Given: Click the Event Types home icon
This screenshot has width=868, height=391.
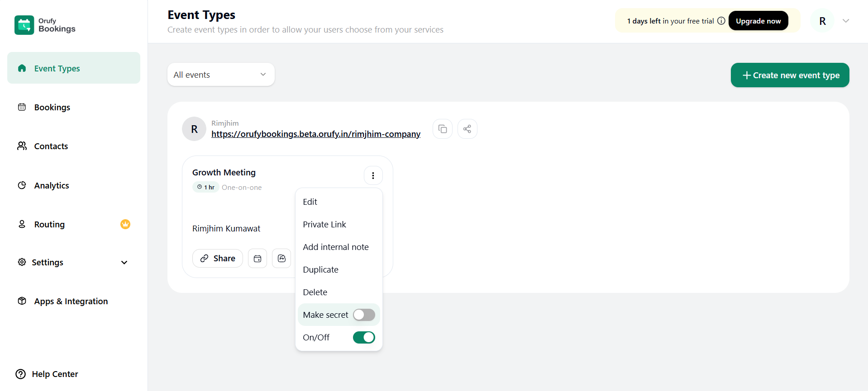Looking at the screenshot, I should click(x=22, y=68).
